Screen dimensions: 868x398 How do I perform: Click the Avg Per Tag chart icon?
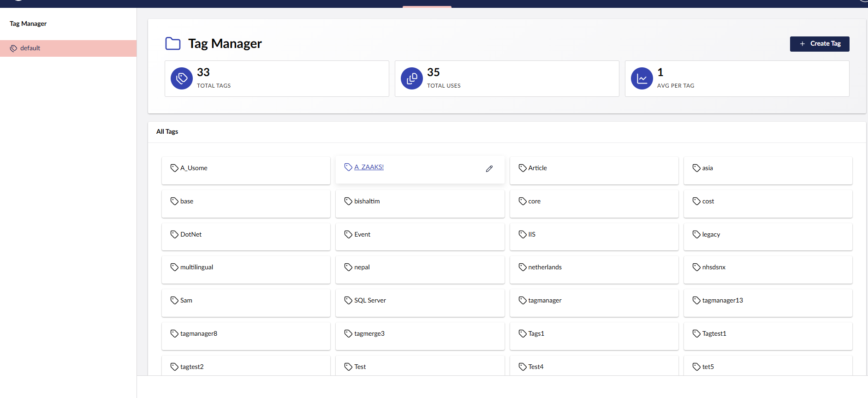642,78
